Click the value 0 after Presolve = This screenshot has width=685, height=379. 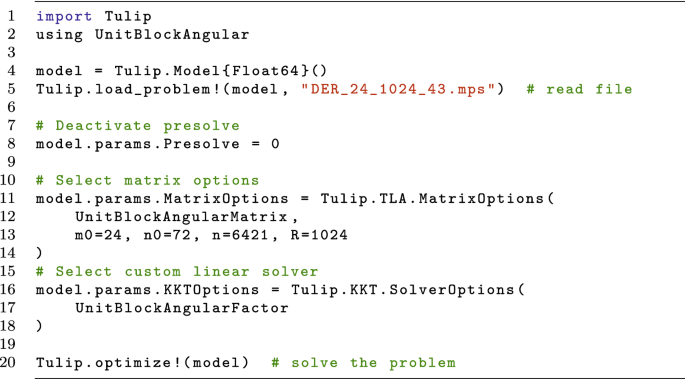275,144
